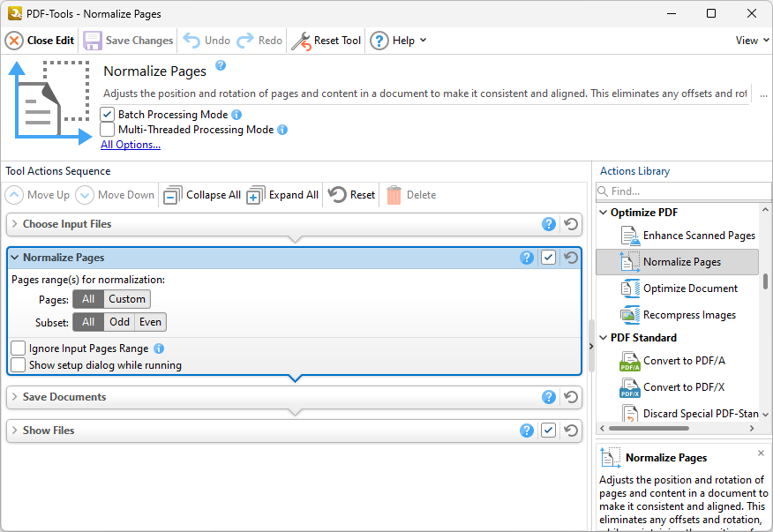The width and height of the screenshot is (773, 532).
Task: Select All for Subset
Action: 88,322
